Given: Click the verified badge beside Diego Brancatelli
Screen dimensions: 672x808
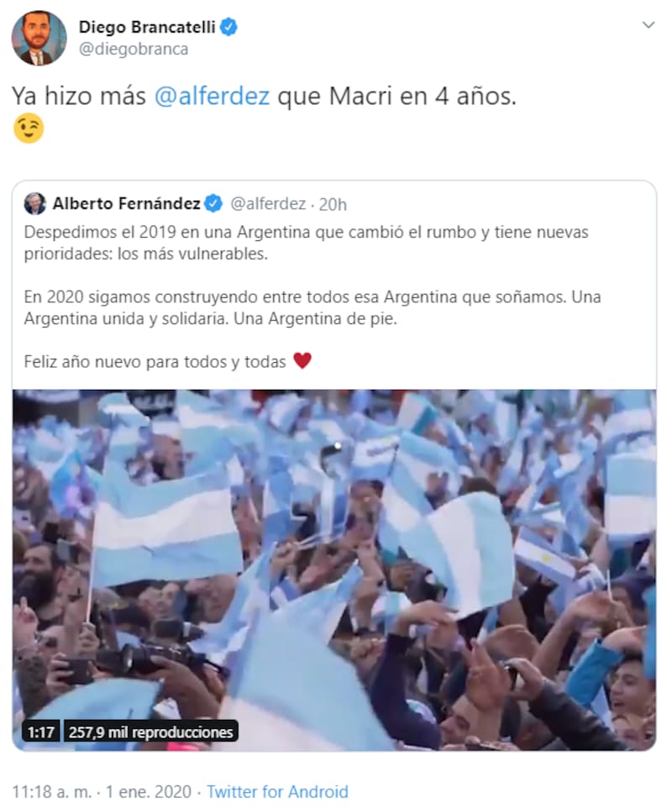Looking at the screenshot, I should point(228,27).
